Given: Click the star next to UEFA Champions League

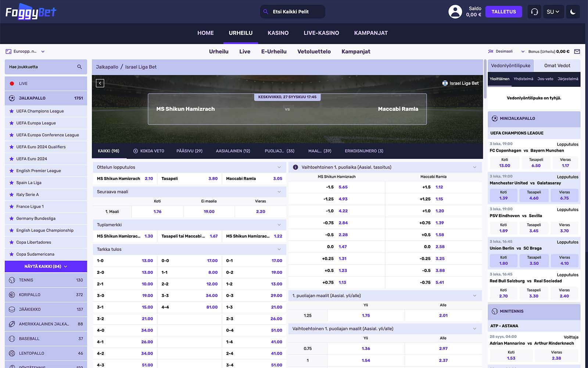Looking at the screenshot, I should point(11,111).
